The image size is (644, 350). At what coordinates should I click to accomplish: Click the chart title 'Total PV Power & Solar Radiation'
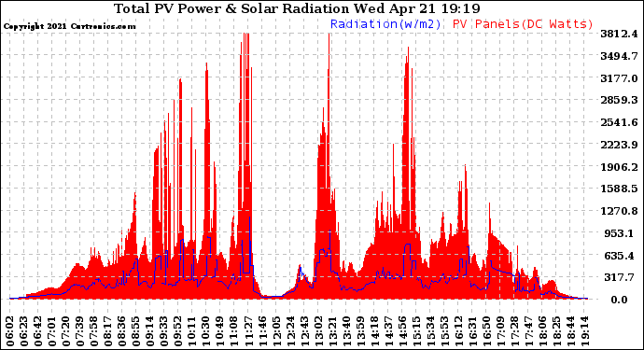click(231, 8)
